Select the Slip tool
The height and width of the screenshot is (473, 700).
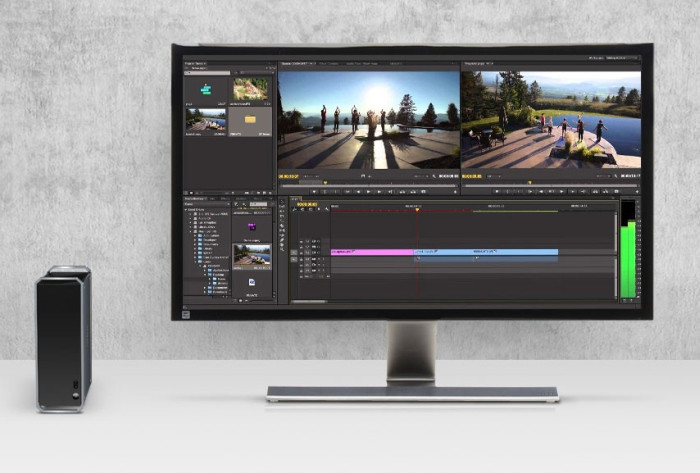pyautogui.click(x=282, y=230)
